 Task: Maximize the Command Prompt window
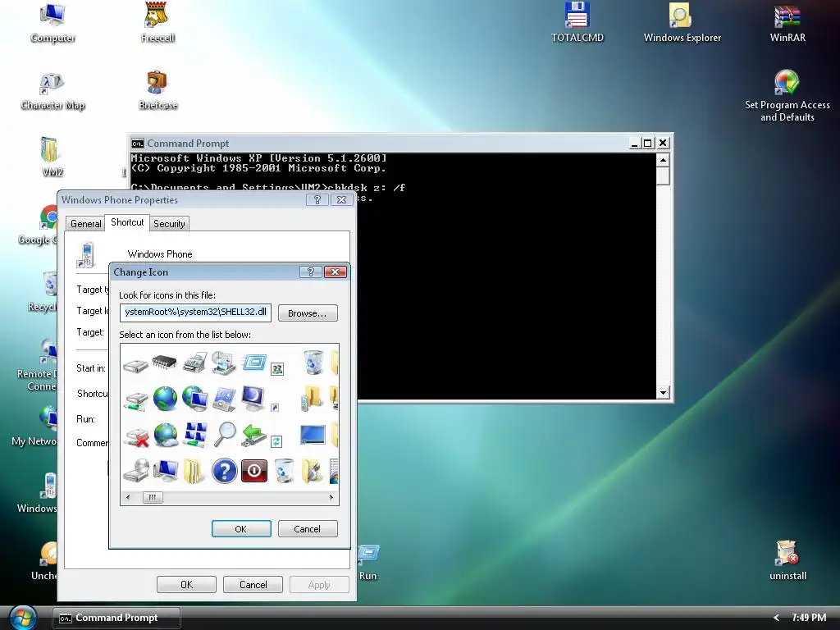647,143
